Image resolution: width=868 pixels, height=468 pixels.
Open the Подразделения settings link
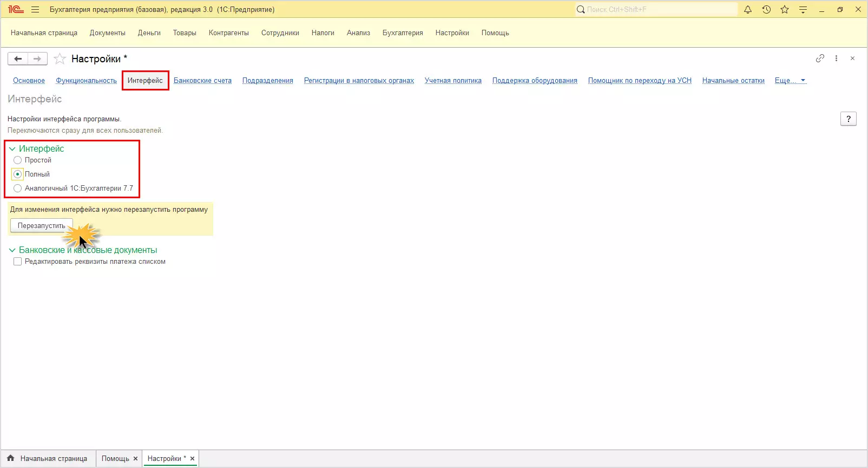pos(268,81)
